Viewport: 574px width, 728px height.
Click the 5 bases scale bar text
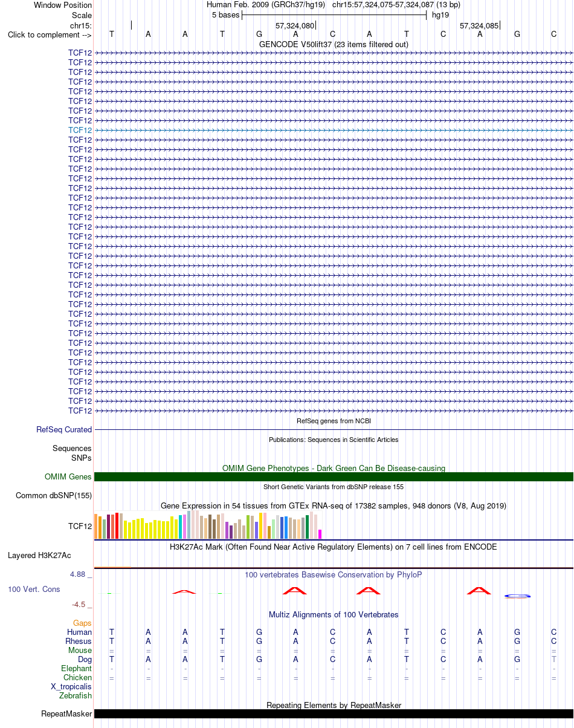(x=225, y=15)
